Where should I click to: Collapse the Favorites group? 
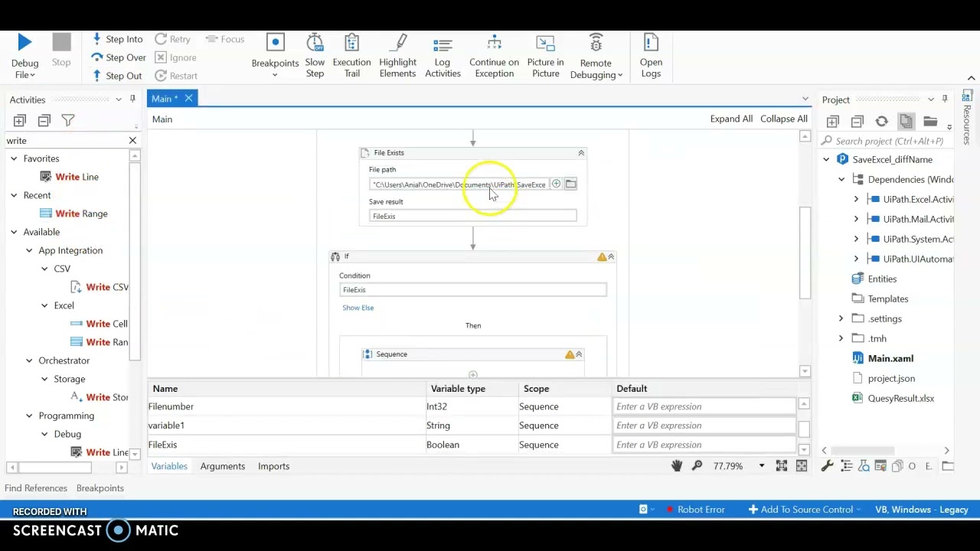click(x=14, y=158)
